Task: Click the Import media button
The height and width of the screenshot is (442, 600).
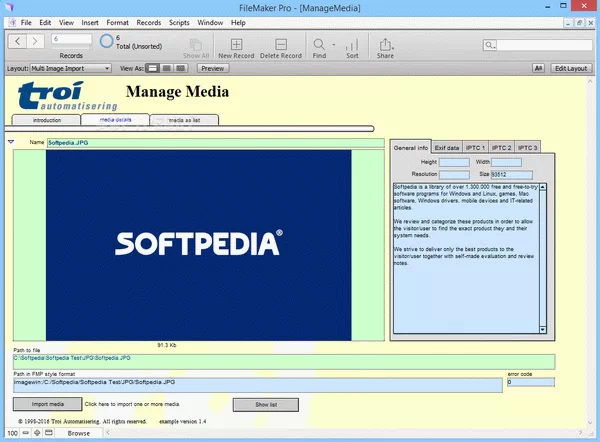Action: (42, 404)
